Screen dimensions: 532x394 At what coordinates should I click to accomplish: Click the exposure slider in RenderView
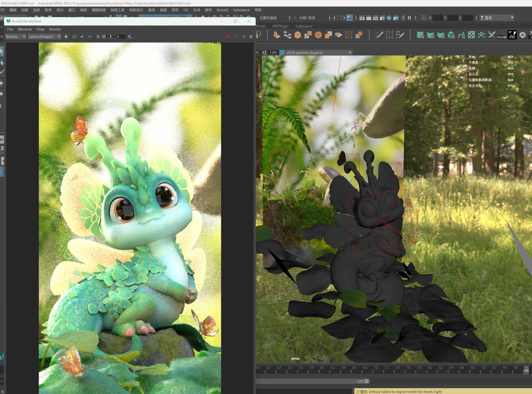pos(111,37)
